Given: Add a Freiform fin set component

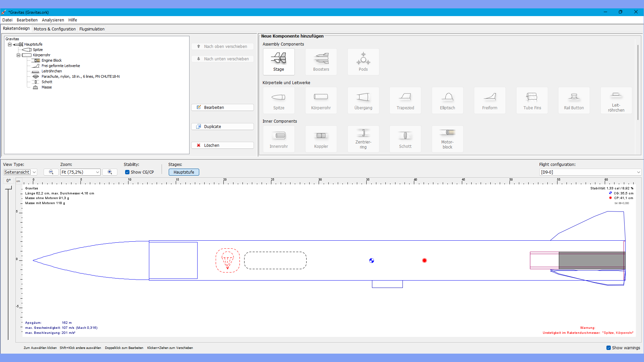Looking at the screenshot, I should (x=489, y=100).
